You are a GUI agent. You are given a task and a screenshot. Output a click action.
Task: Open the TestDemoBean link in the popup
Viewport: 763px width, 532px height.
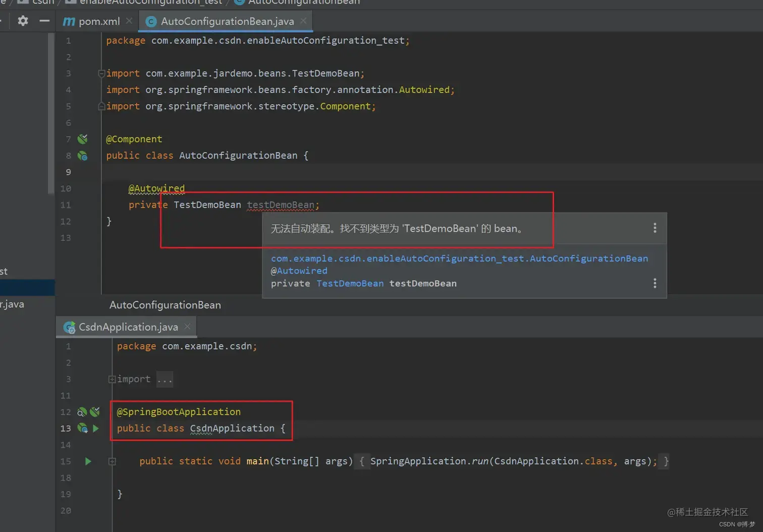[350, 283]
